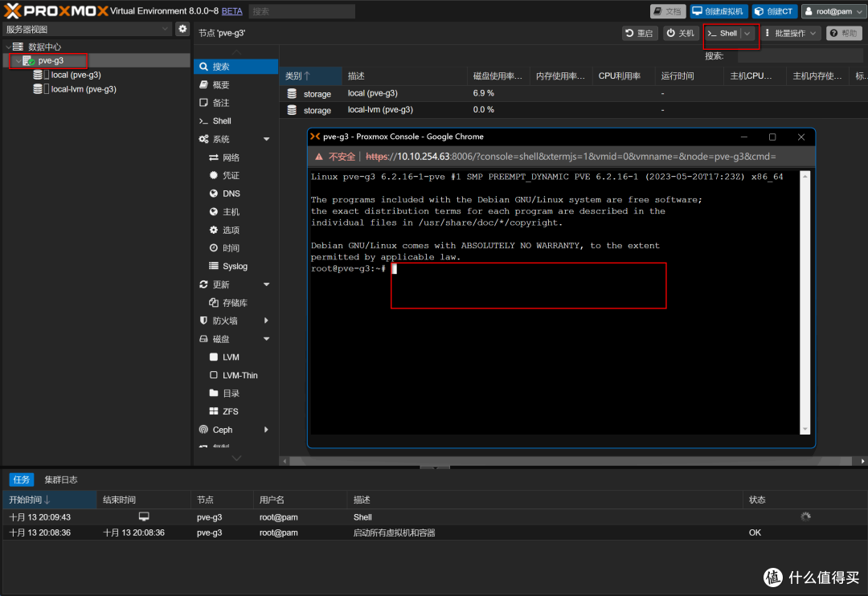Viewport: 868px width, 596px height.
Task: Collapse the 磁盘 menu section
Action: 266,339
